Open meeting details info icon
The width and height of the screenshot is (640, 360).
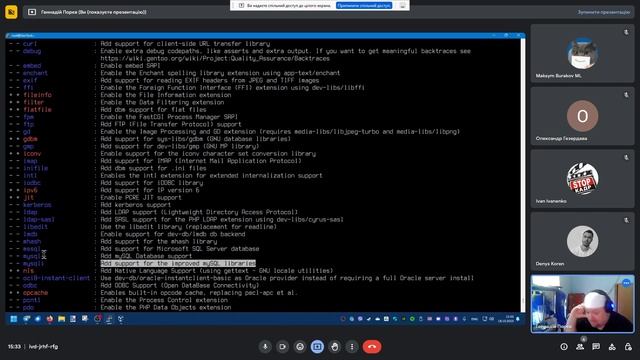[x=564, y=347]
